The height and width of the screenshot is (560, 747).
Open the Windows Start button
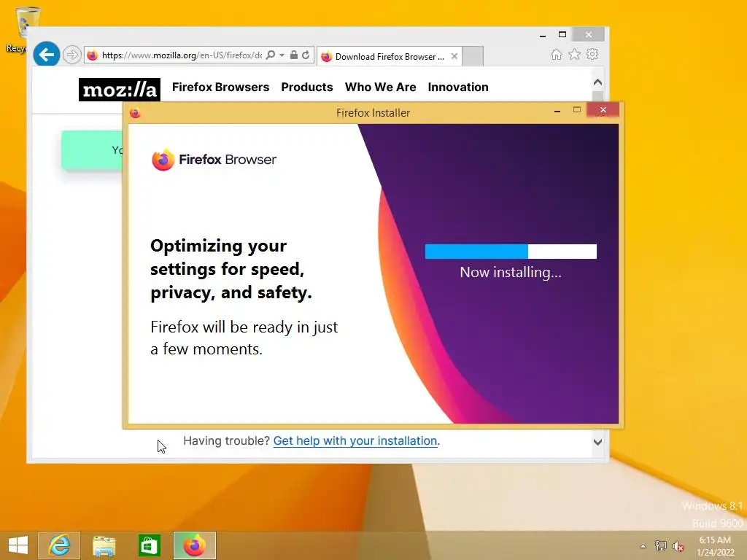click(18, 545)
